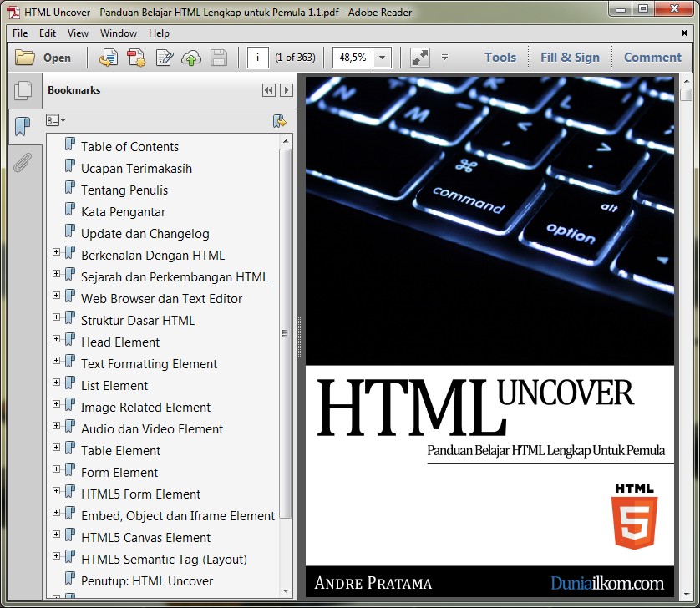This screenshot has height=608, width=700.
Task: Click the Save floppy disk icon
Action: point(219,58)
